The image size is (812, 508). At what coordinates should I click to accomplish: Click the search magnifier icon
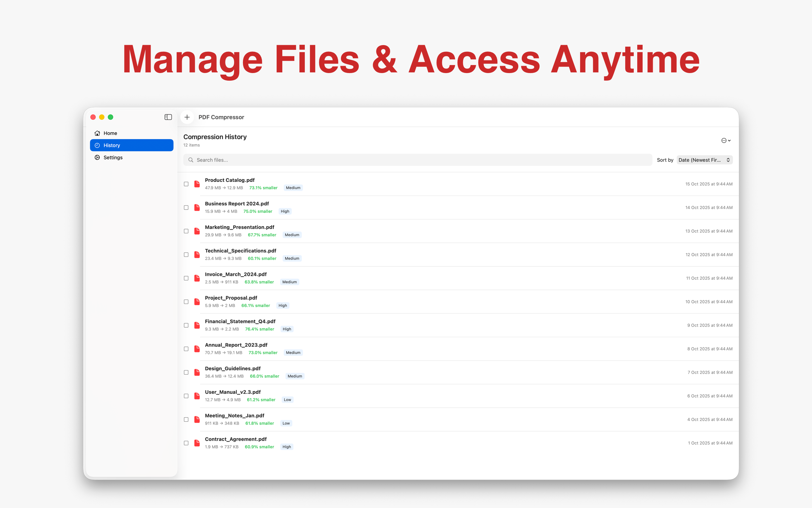tap(191, 160)
